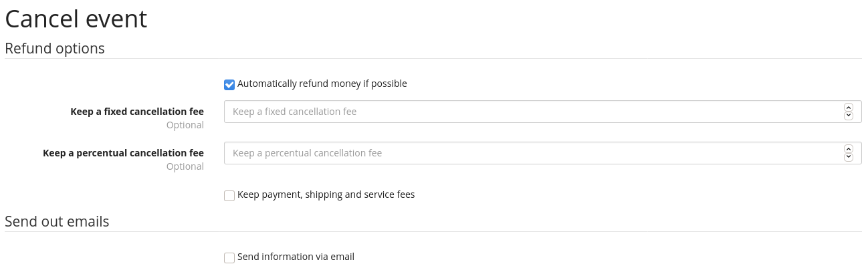Tick the send information via email checkbox
The width and height of the screenshot is (868, 270).
click(229, 258)
